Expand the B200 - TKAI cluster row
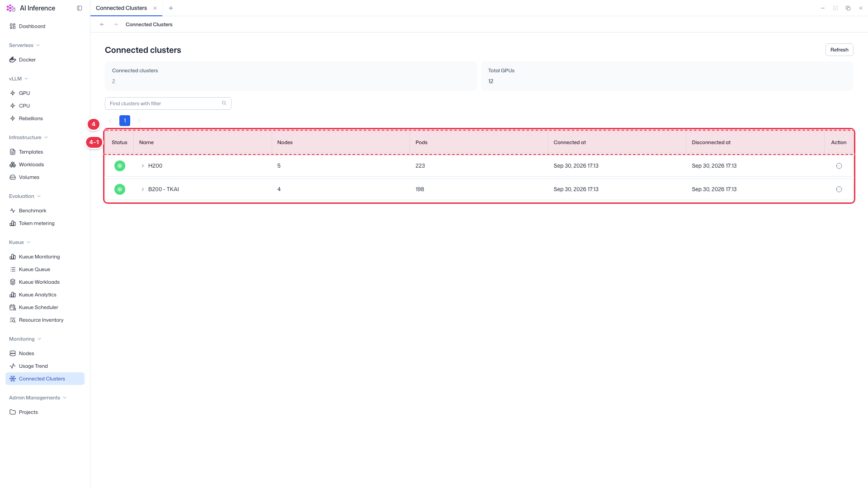The width and height of the screenshot is (868, 488). click(x=143, y=189)
